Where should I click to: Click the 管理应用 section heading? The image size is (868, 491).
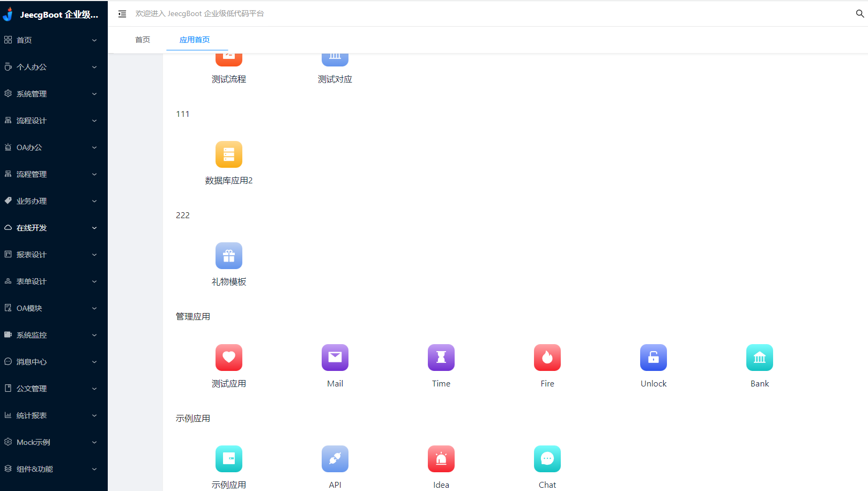(193, 317)
